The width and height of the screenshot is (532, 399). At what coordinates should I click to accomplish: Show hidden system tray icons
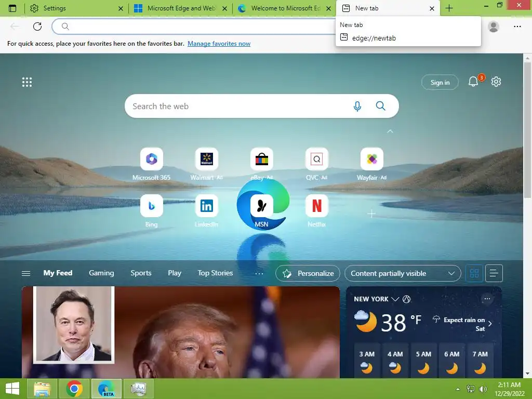458,389
